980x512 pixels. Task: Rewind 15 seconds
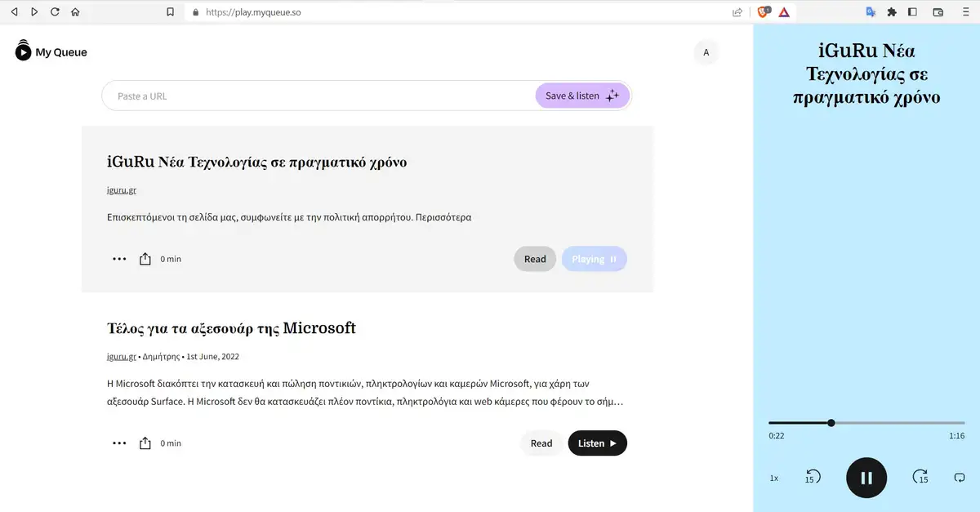(813, 478)
